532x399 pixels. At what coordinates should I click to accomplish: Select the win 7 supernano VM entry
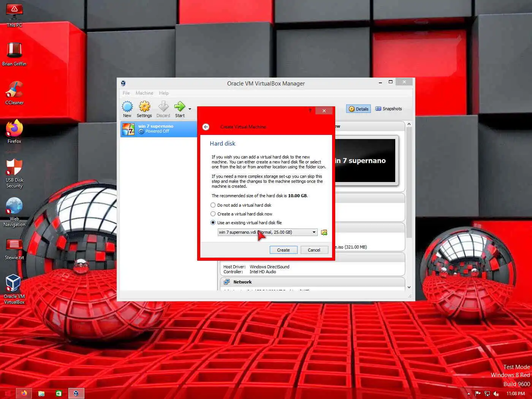(x=159, y=129)
